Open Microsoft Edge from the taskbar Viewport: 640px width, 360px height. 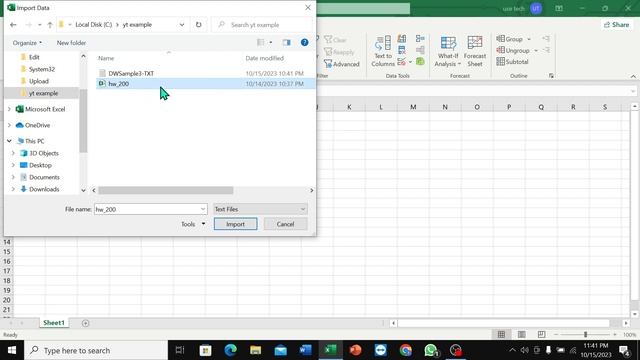pos(231,350)
